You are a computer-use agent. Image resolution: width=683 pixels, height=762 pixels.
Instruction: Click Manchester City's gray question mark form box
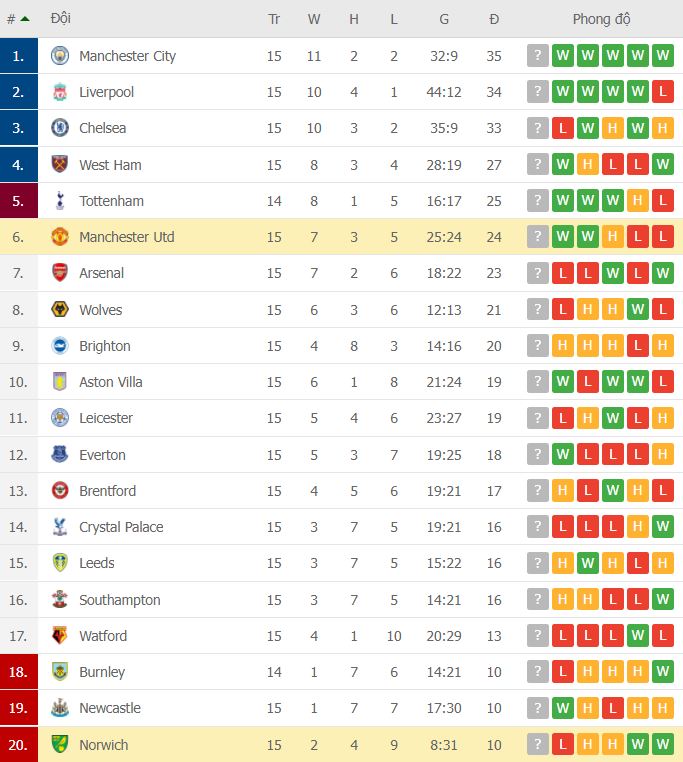click(538, 55)
